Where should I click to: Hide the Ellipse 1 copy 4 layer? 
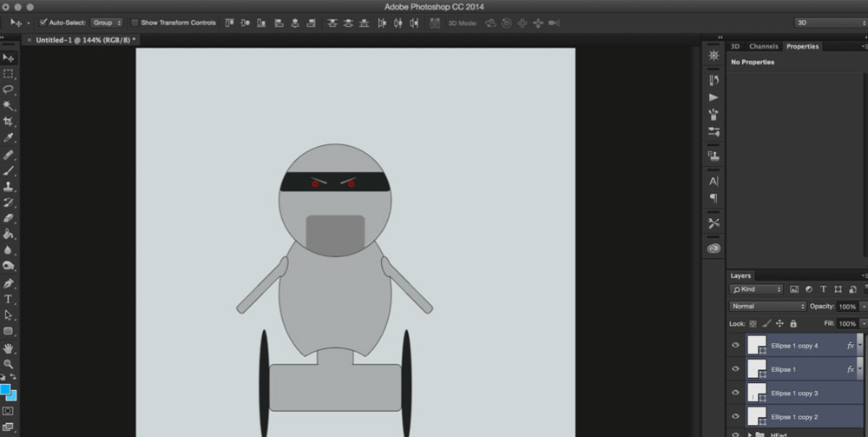[x=735, y=346]
